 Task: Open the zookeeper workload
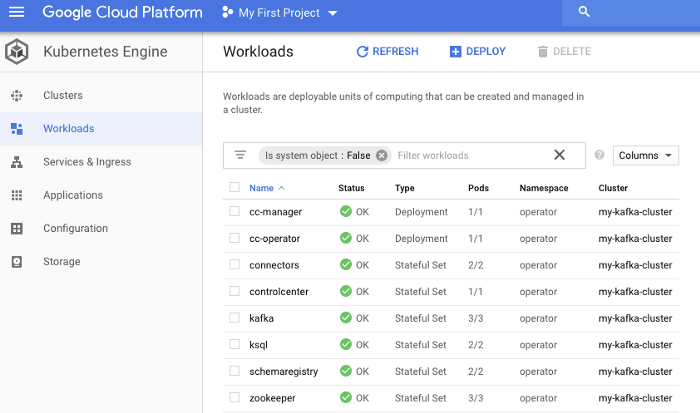(x=272, y=398)
